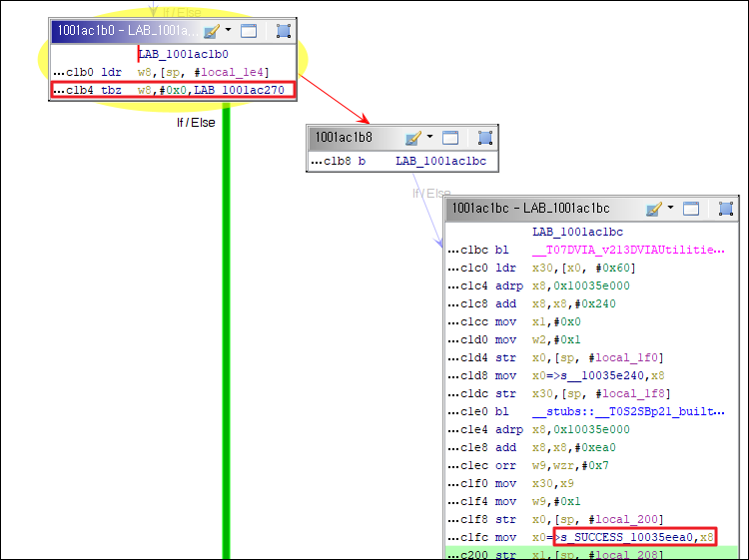The width and height of the screenshot is (749, 560).
Task: Click the 'b LAB_1001ac1bc' branch instruction
Action: click(x=398, y=161)
